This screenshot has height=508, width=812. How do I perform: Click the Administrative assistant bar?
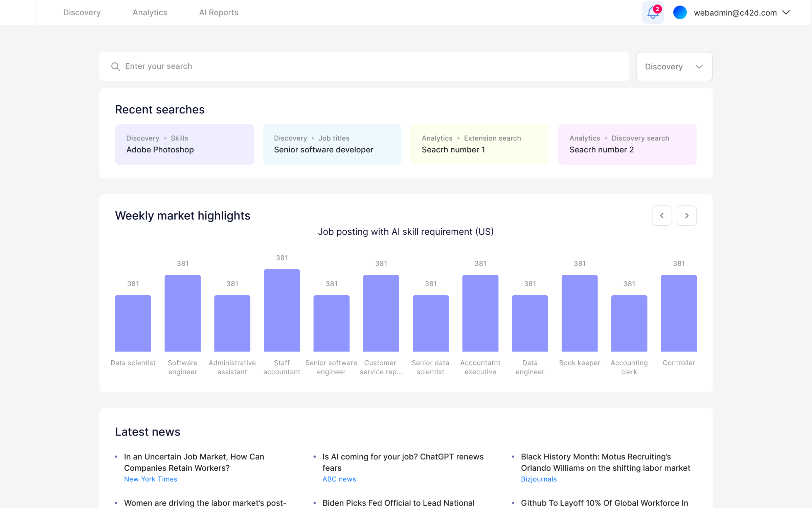(232, 323)
